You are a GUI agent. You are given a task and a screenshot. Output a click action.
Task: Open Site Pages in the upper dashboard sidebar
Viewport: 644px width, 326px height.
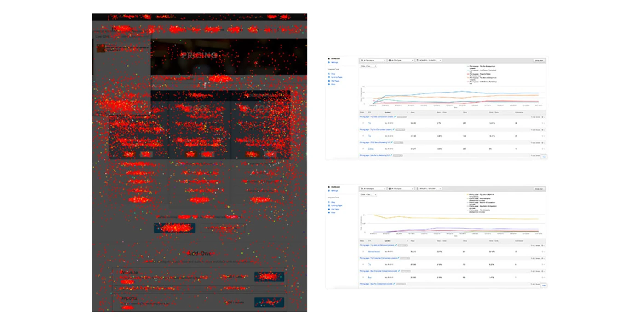pyautogui.click(x=334, y=81)
